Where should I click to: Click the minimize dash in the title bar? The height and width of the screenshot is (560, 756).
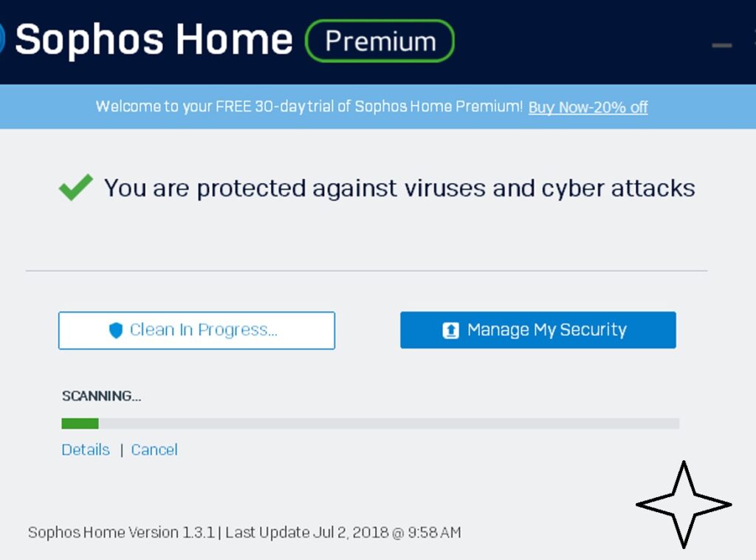pos(720,46)
